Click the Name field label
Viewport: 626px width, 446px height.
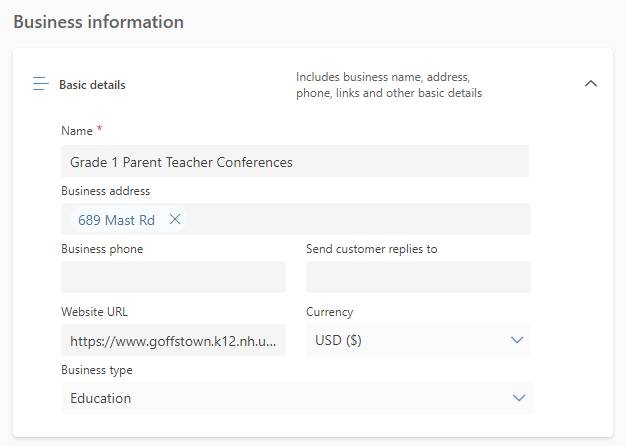pyautogui.click(x=77, y=131)
